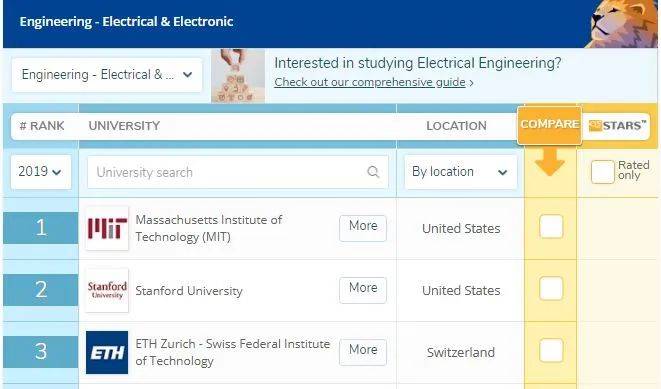Click the ETH Zurich logo
661x389 pixels.
pos(107,352)
